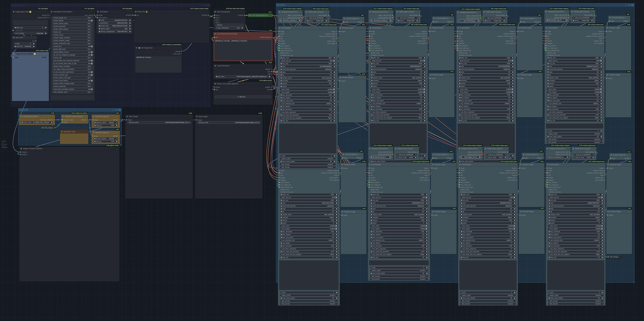Open sampler_name dropdown in FaceDetailer #75

point(308,78)
